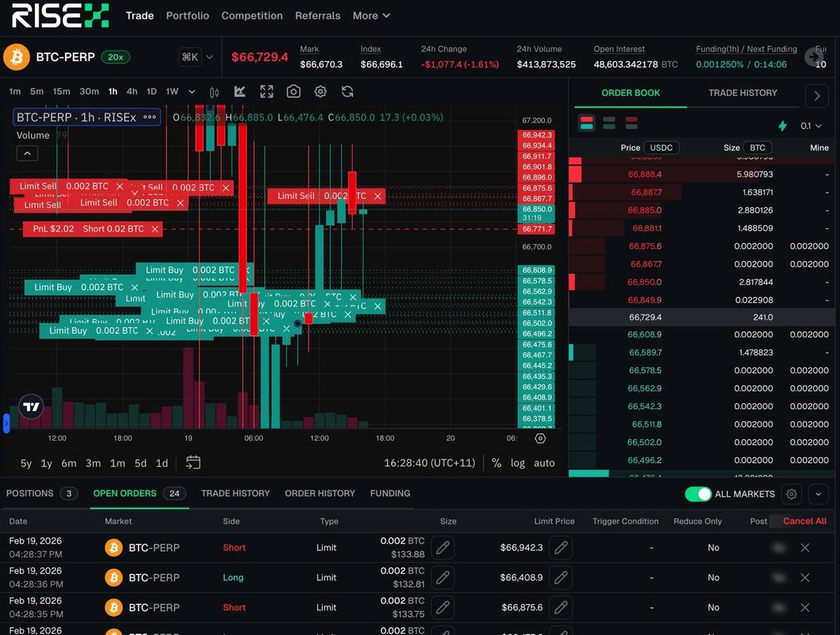Cancel the $66,875.6 short order
The image size is (840, 635).
tap(805, 607)
